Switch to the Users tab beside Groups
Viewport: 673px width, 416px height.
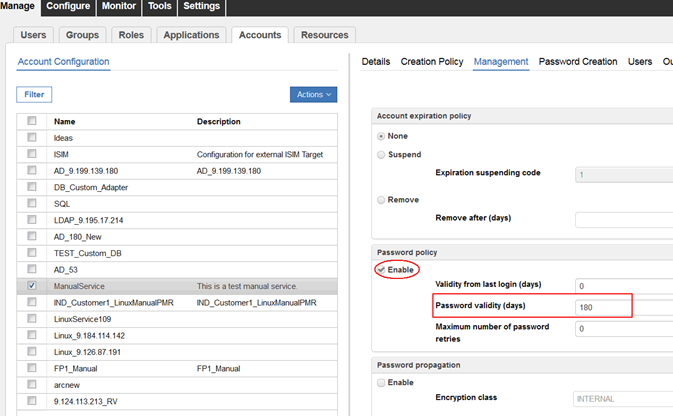tap(33, 35)
